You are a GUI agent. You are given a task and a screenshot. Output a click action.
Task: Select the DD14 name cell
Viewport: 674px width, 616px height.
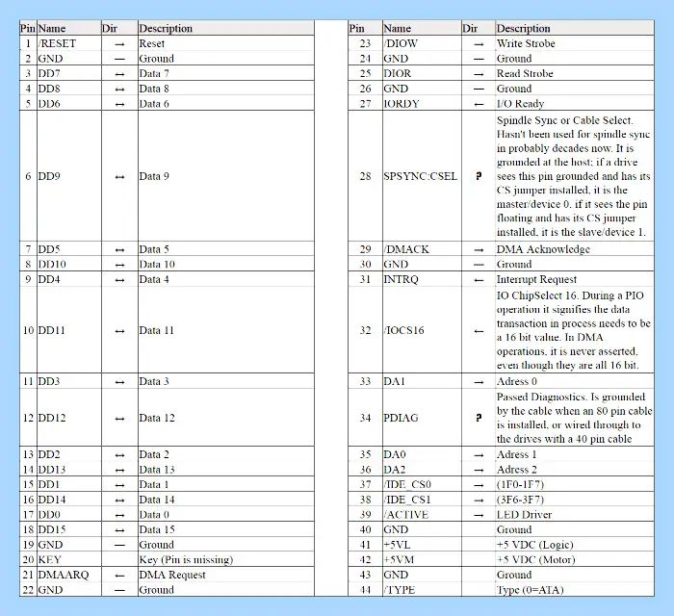69,500
